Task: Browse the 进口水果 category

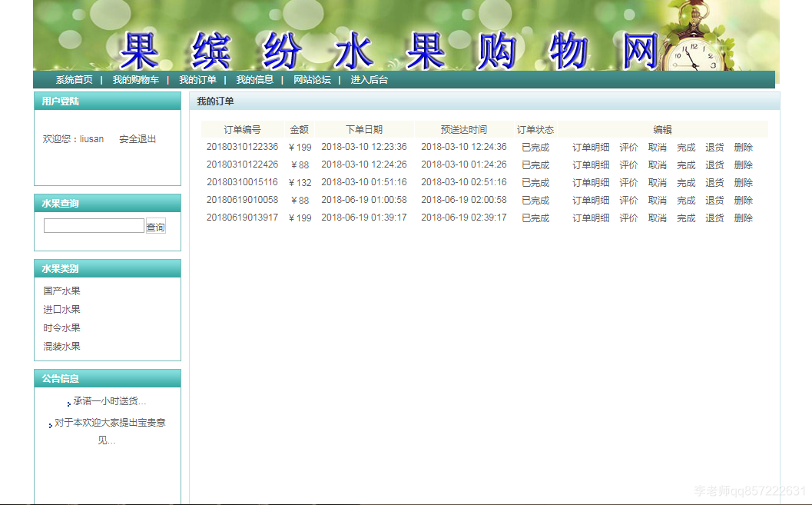Action: 60,309
